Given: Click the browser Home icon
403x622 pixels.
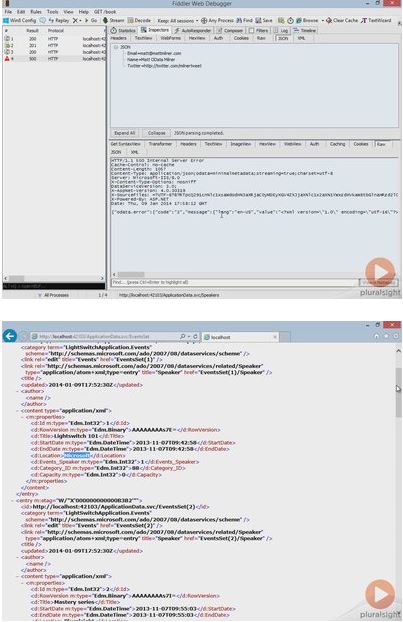Looking at the screenshot, I should click(x=376, y=336).
